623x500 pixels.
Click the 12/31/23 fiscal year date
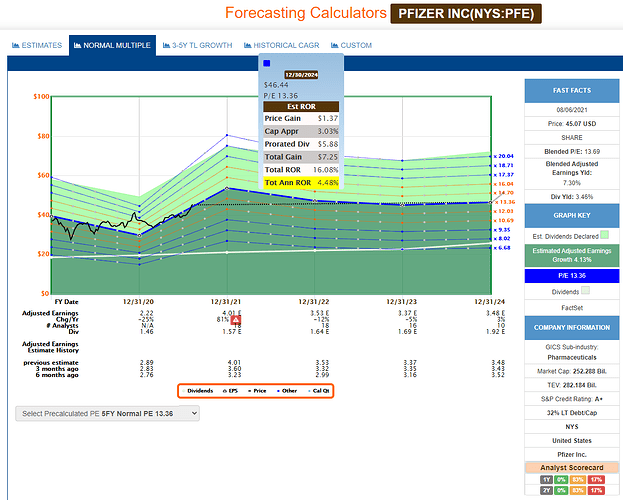(x=402, y=302)
